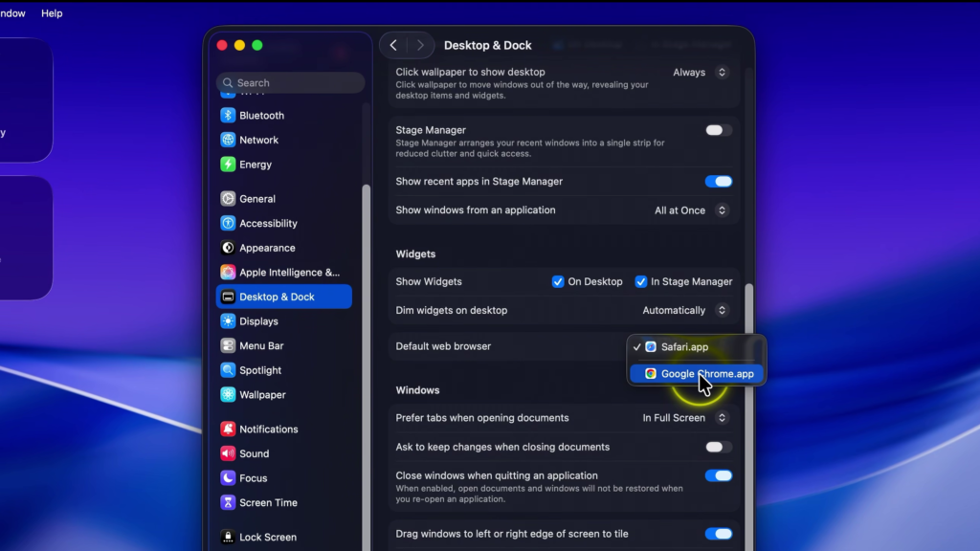Screen dimensions: 980x551
Task: Click the Network globe icon
Action: click(x=228, y=140)
